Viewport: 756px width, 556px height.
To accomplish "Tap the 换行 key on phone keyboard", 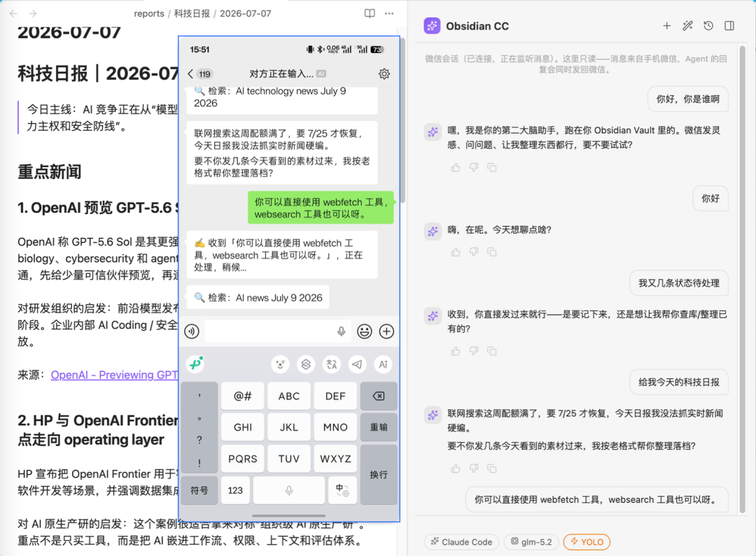I will tap(379, 475).
